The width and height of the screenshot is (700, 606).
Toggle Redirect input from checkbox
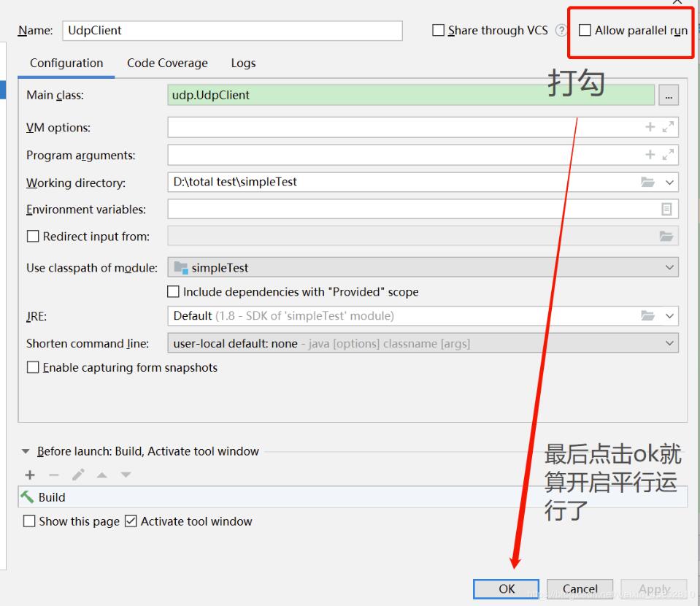point(33,237)
